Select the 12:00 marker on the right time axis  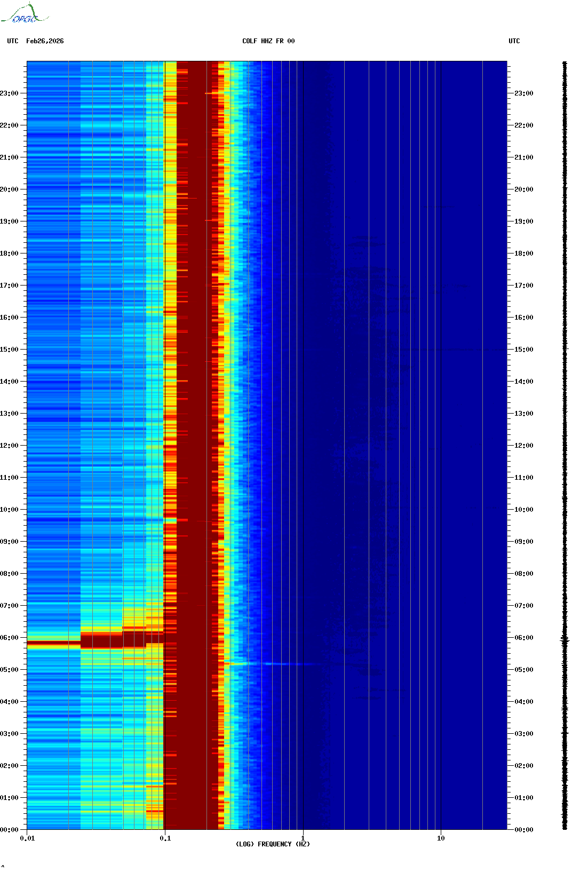click(x=523, y=446)
